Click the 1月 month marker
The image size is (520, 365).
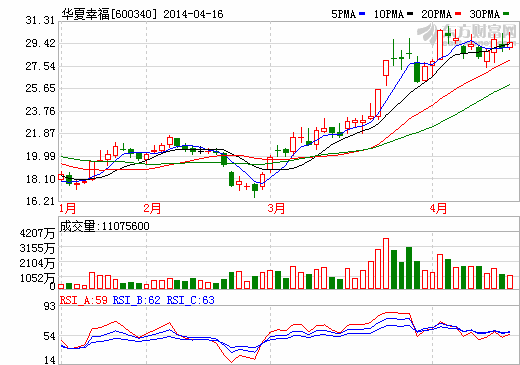[68, 209]
